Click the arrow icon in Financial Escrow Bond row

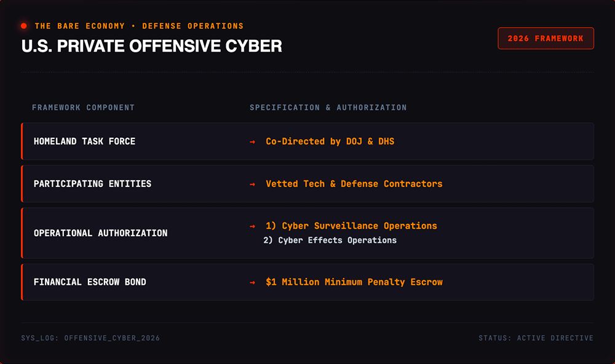pyautogui.click(x=252, y=282)
